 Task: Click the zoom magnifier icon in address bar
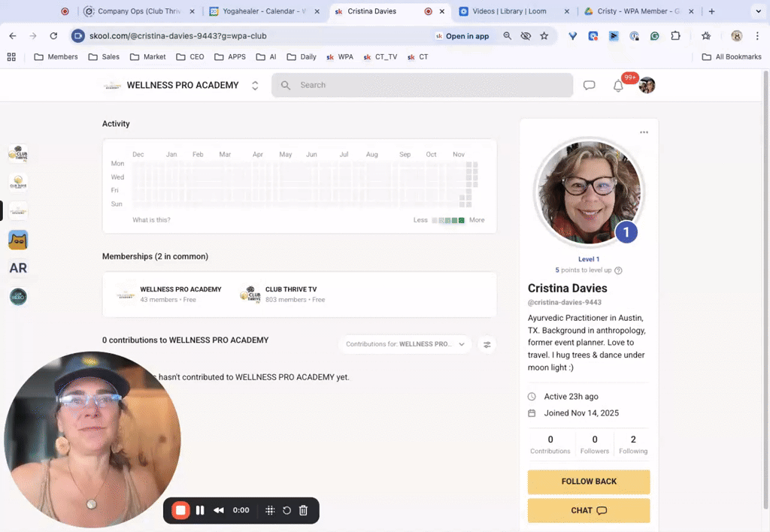(x=508, y=36)
